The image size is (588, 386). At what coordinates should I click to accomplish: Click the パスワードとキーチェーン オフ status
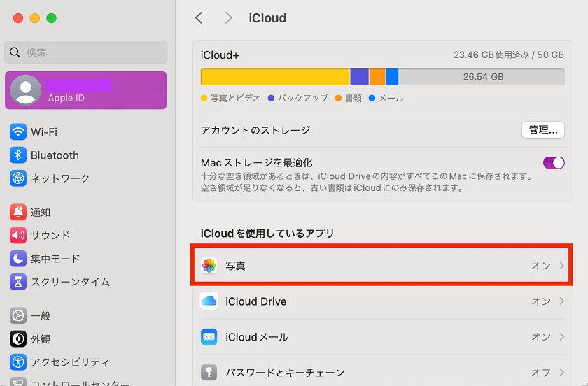point(540,373)
